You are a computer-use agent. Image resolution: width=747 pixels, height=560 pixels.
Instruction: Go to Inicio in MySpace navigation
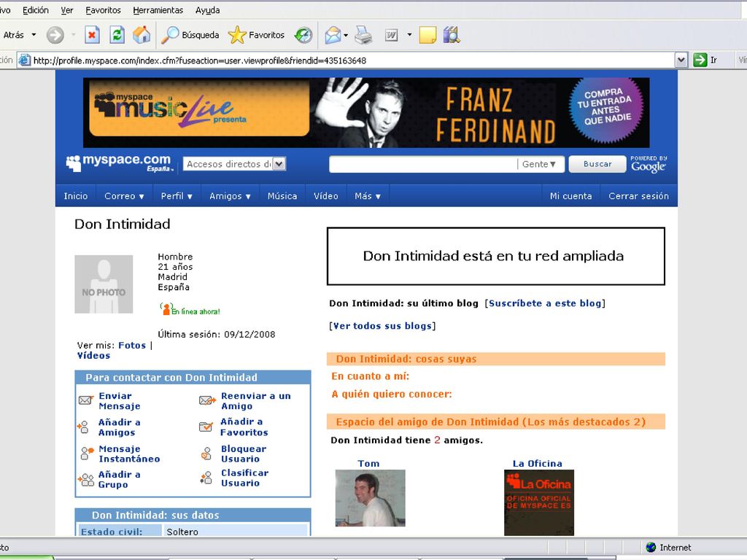coord(76,196)
